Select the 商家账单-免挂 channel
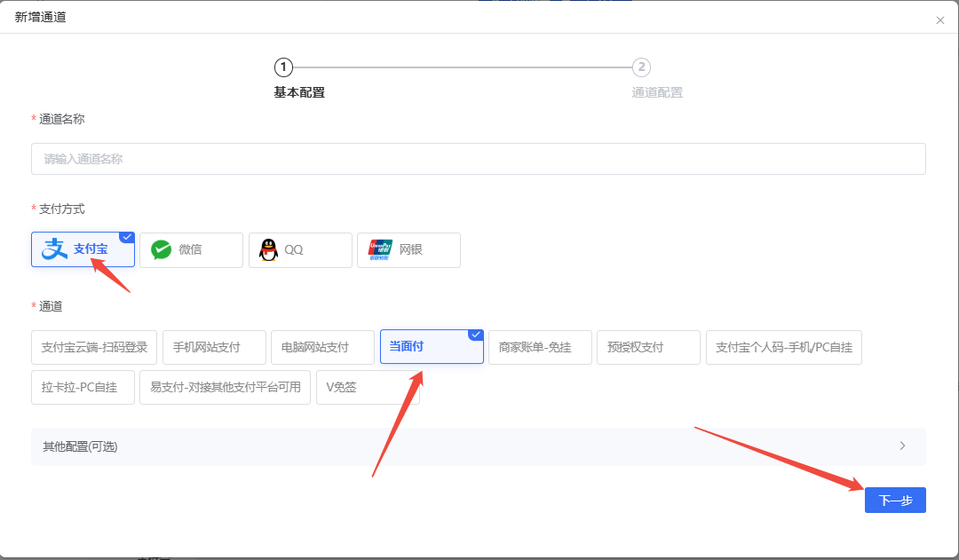 coord(540,346)
